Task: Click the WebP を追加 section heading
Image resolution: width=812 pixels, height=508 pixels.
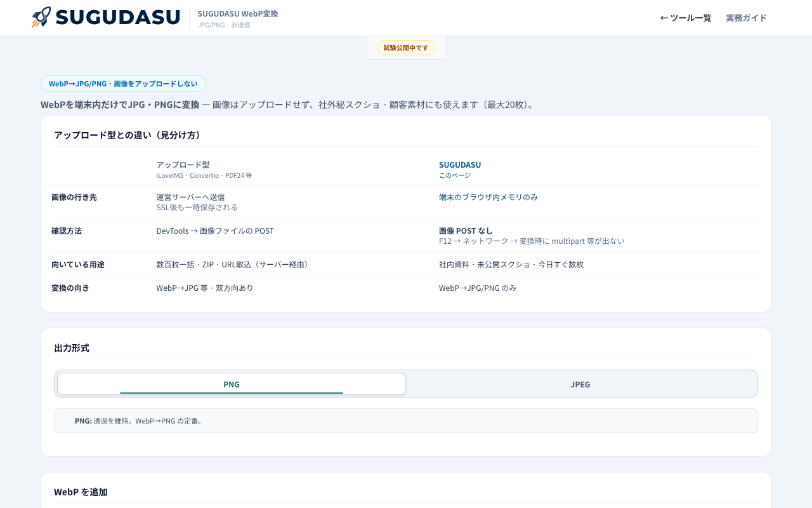Action: point(81,492)
